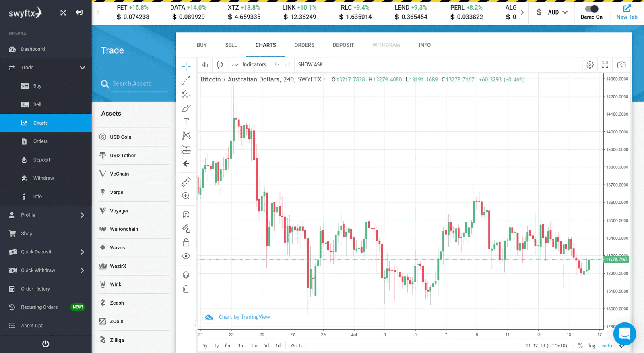Switch to the INFO tab
Image resolution: width=644 pixels, height=353 pixels.
[x=425, y=45]
